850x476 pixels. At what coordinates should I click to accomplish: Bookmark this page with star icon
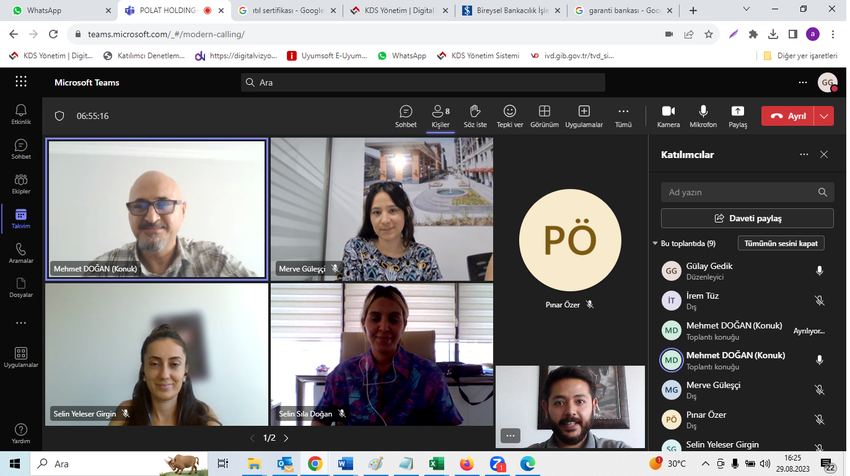tap(709, 34)
